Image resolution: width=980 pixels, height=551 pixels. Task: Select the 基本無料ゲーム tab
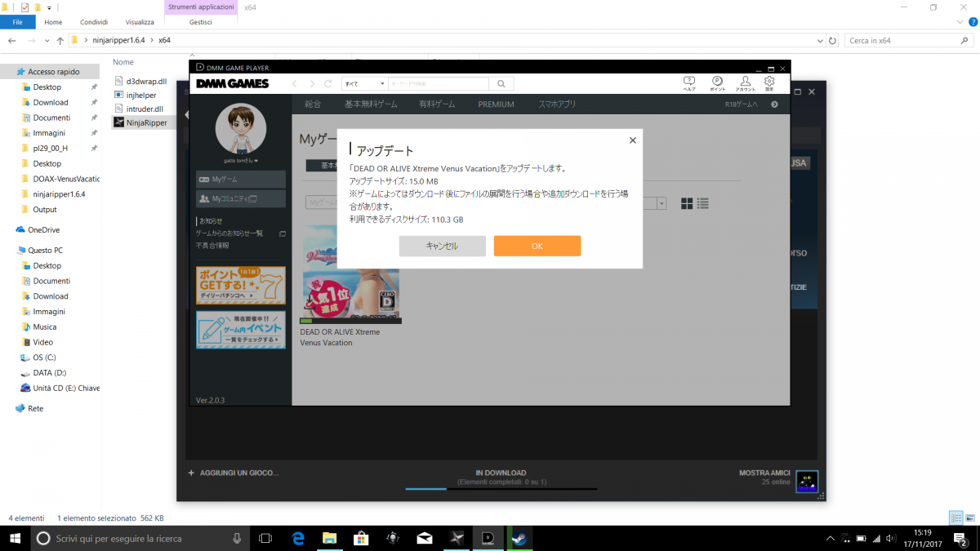click(x=371, y=104)
